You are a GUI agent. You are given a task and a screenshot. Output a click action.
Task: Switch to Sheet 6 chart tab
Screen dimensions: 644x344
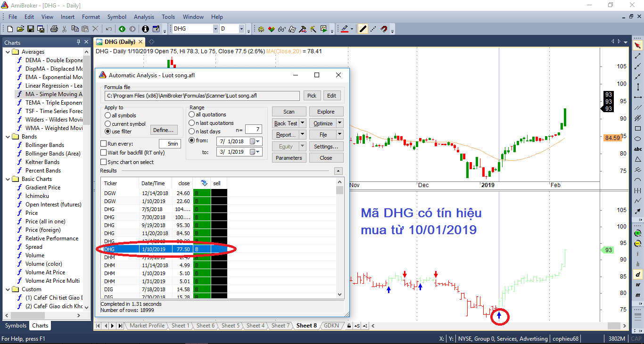point(205,326)
